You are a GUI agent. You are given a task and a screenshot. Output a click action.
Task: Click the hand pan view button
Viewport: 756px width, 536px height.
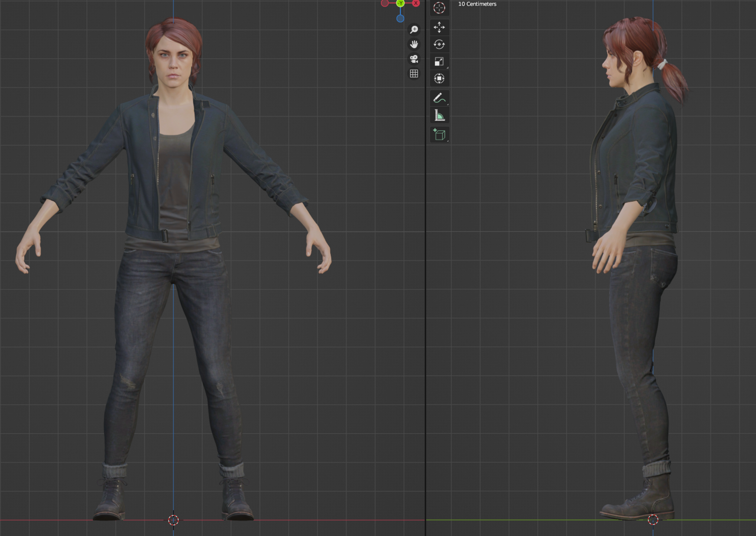click(x=414, y=44)
